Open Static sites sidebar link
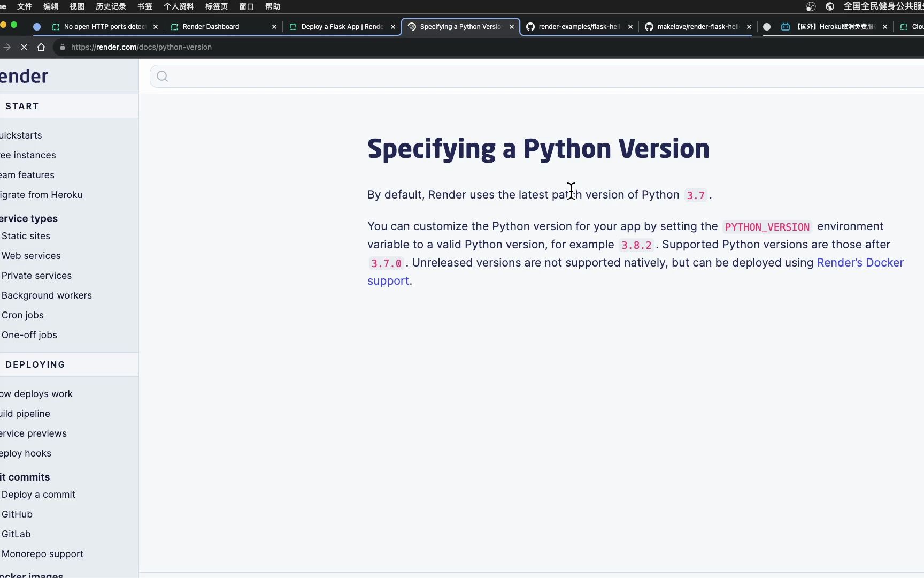Image resolution: width=924 pixels, height=578 pixels. pos(26,236)
